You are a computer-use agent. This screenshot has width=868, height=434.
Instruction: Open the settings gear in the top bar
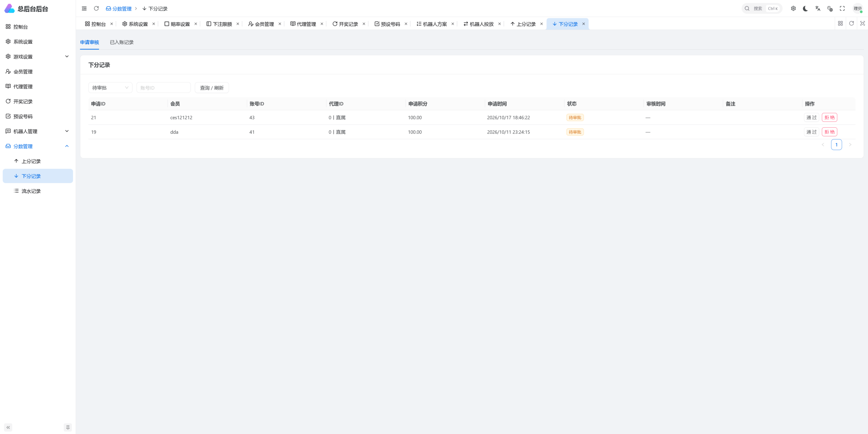click(x=793, y=8)
